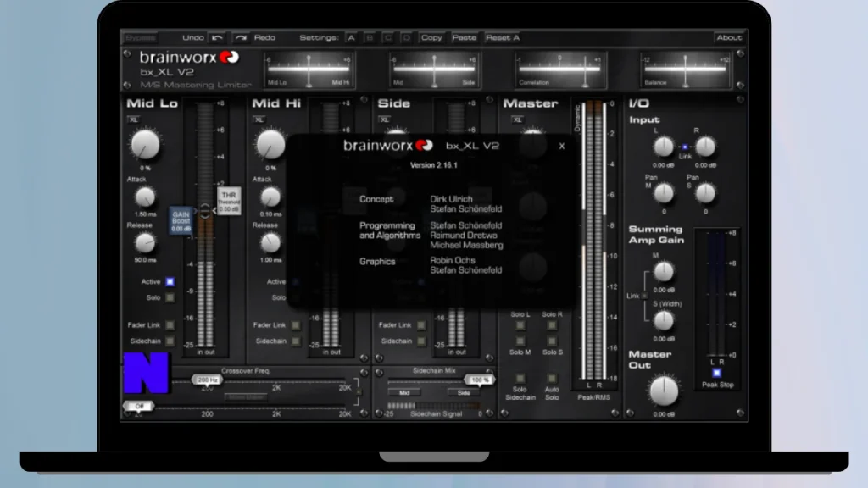Click the Summing Amp M gain knob
Screen dimensions: 868x488
tap(663, 272)
